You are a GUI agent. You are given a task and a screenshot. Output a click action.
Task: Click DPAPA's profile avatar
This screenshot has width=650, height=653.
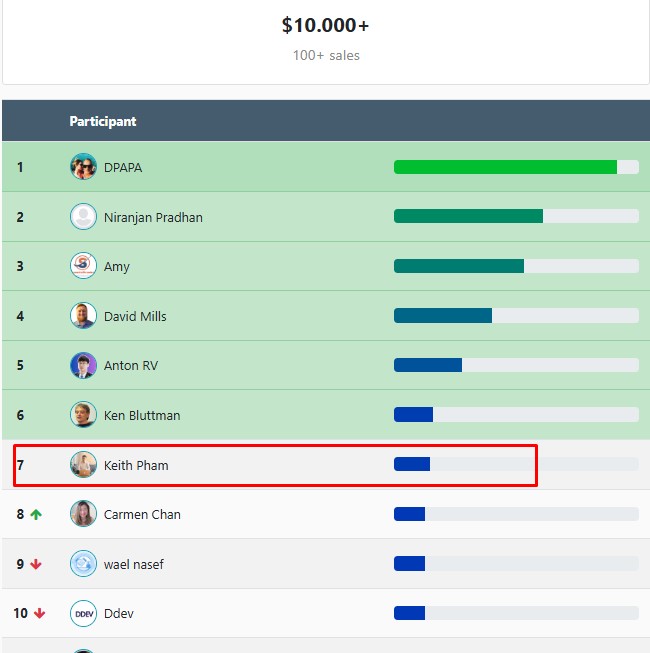tap(83, 167)
